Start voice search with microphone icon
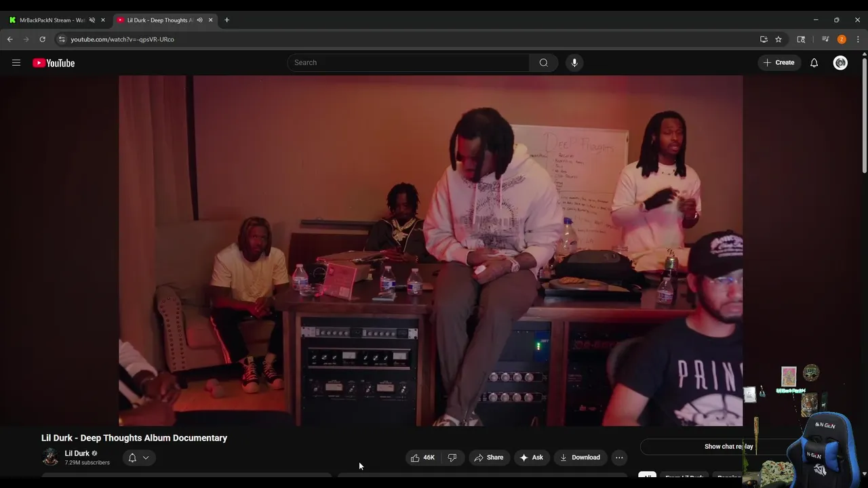This screenshot has height=488, width=868. (574, 62)
